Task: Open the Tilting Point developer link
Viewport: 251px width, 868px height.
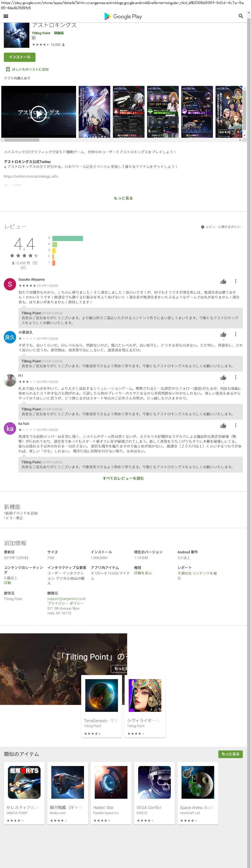Action: (41, 33)
